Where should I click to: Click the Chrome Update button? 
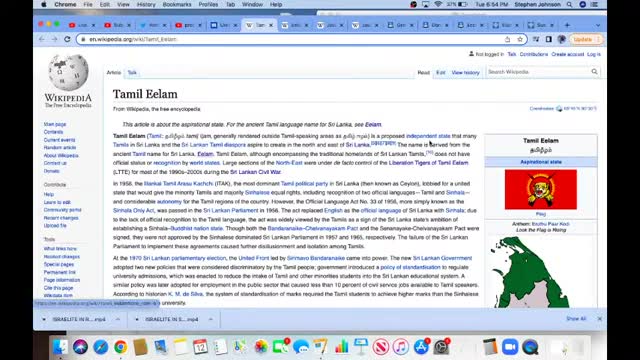(x=582, y=39)
